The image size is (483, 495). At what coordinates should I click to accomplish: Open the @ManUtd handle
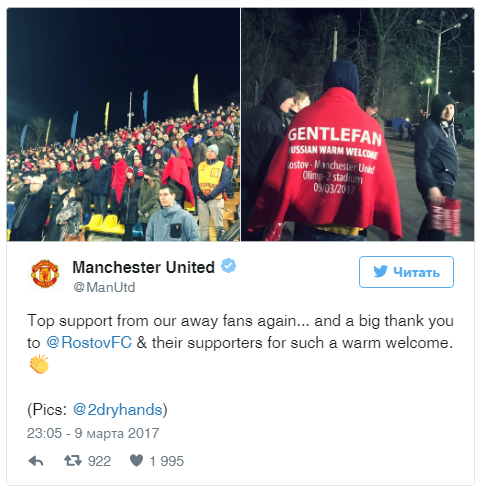point(104,287)
